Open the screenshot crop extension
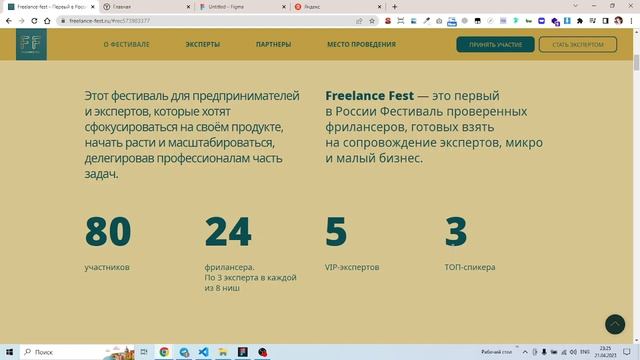Image resolution: width=640 pixels, height=360 pixels. pos(401,21)
